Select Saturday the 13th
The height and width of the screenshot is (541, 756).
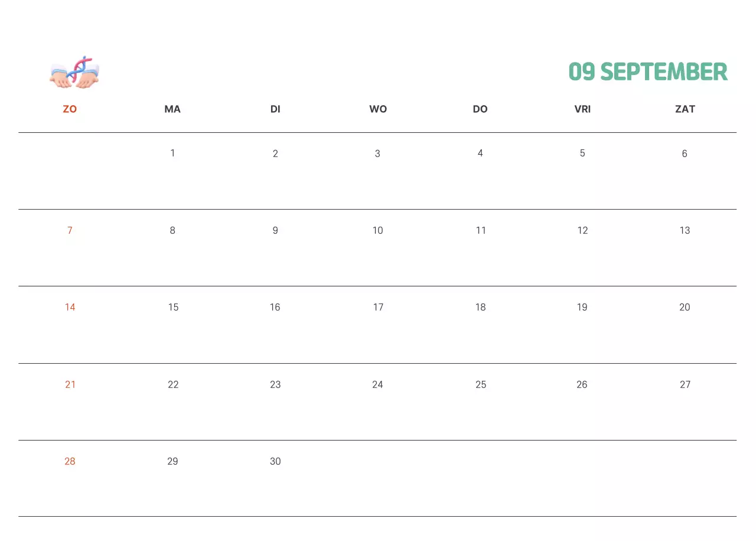(685, 230)
